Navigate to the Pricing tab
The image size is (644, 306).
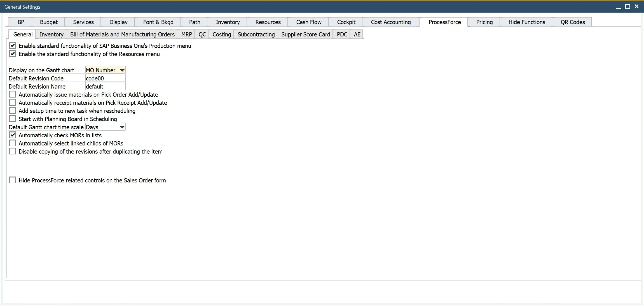click(x=483, y=22)
